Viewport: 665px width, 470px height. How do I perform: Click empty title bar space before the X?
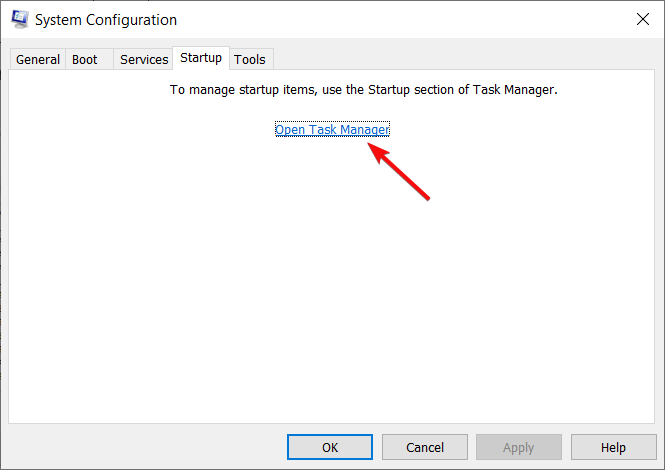(x=403, y=20)
